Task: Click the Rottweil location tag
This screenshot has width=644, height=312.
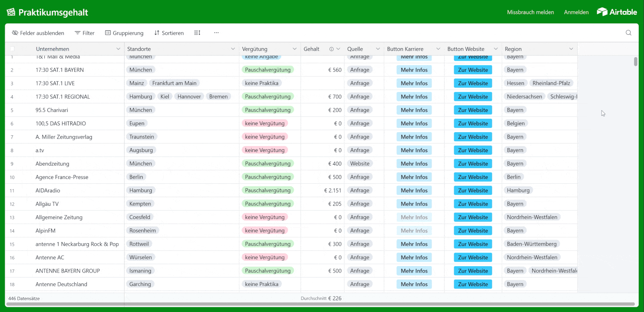Action: tap(139, 244)
